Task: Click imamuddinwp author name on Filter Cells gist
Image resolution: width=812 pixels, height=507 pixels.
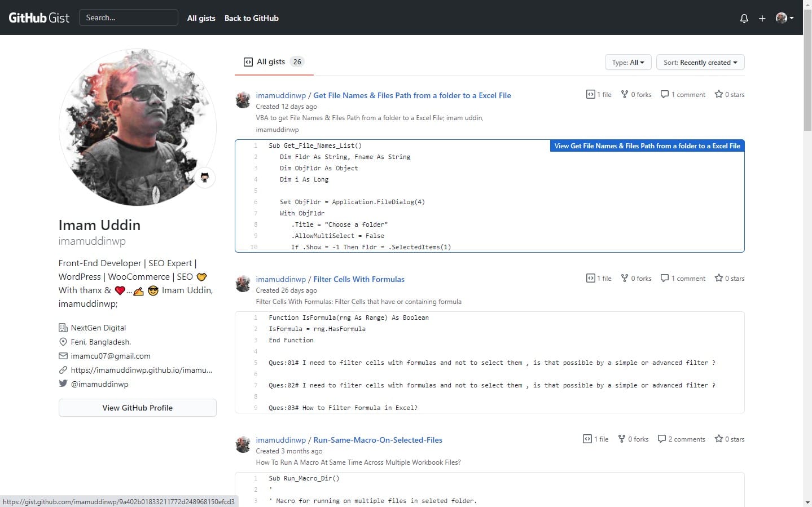Action: click(280, 279)
